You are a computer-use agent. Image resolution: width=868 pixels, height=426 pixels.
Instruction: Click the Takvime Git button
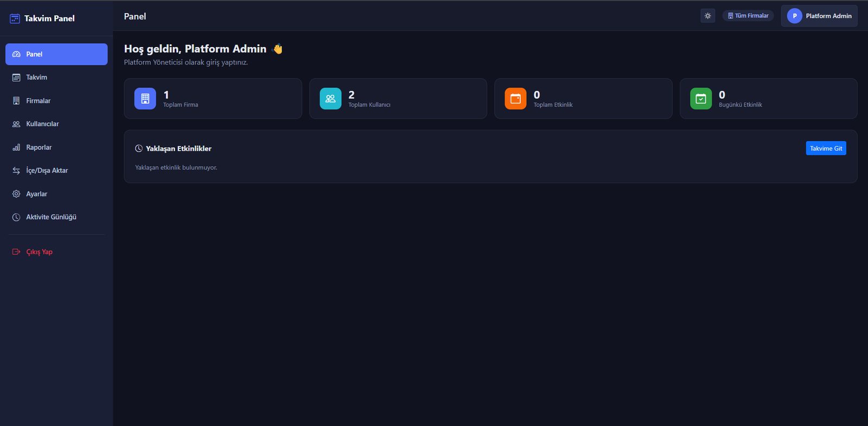tap(826, 148)
